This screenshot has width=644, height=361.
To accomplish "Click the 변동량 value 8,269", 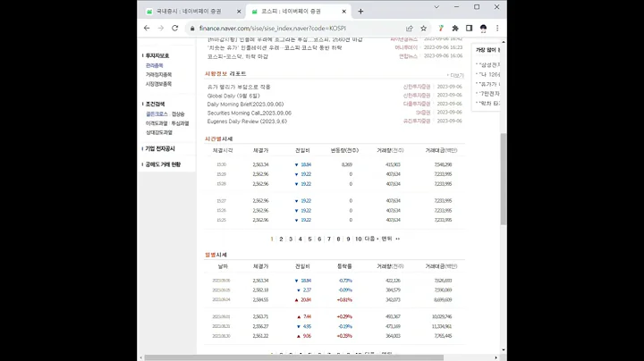I will click(x=347, y=164).
